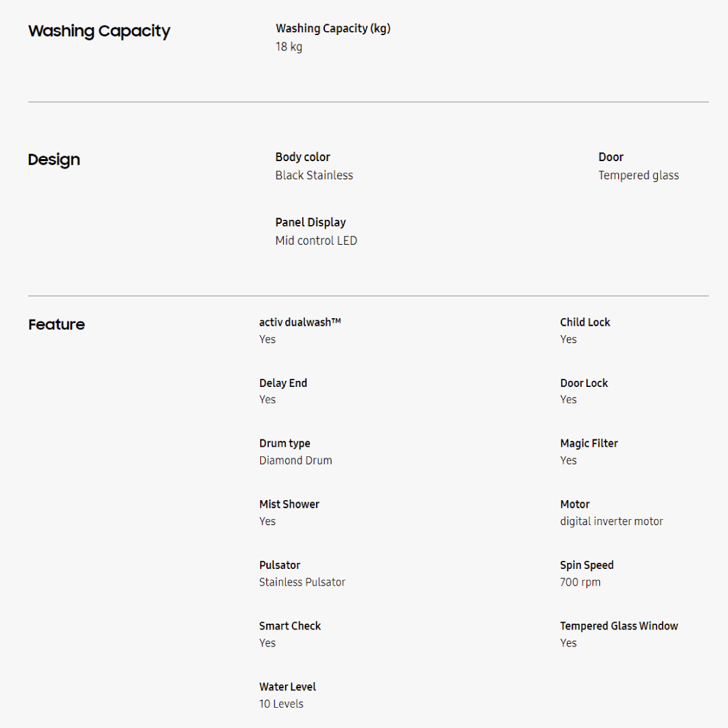Click the Diamond Drum value

coord(295,460)
